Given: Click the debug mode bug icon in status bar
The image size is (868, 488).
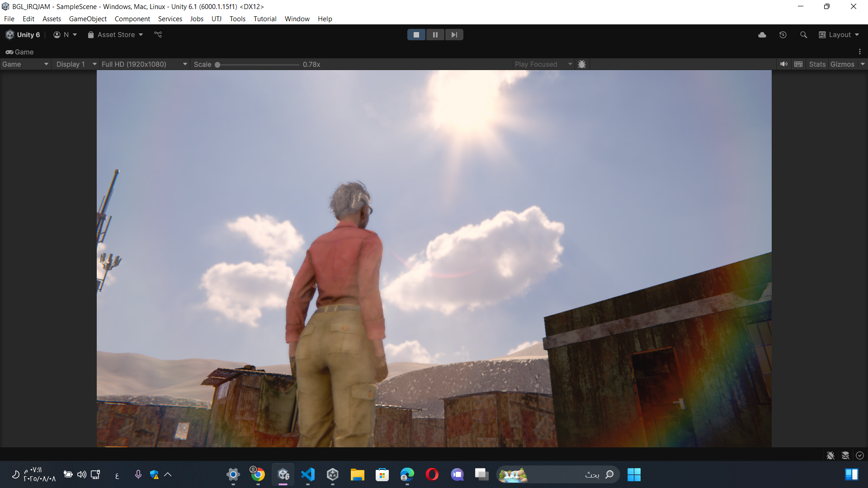Looking at the screenshot, I should pos(830,455).
